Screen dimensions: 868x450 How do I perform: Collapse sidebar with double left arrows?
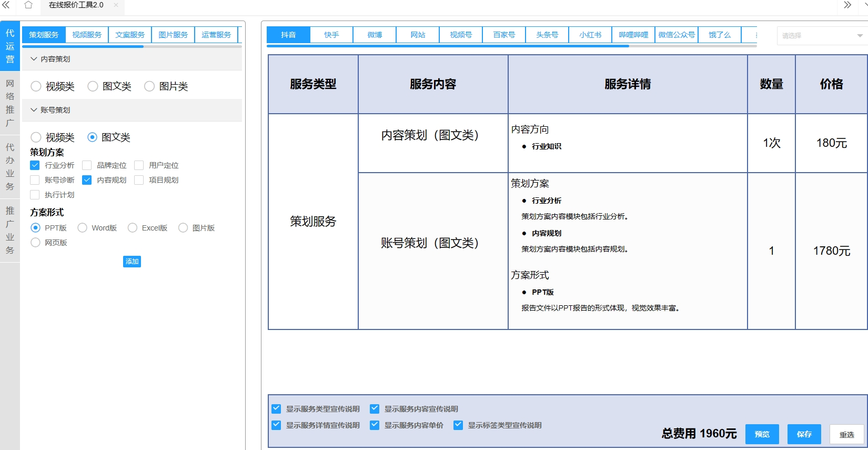pos(6,5)
